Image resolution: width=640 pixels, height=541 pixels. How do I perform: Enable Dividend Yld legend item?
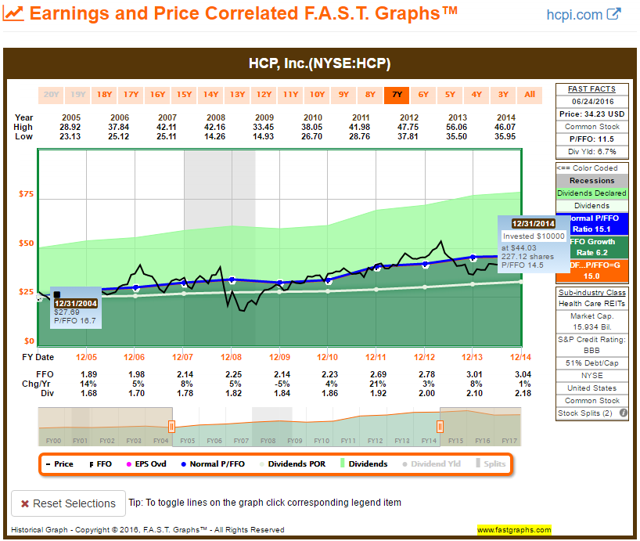click(431, 464)
